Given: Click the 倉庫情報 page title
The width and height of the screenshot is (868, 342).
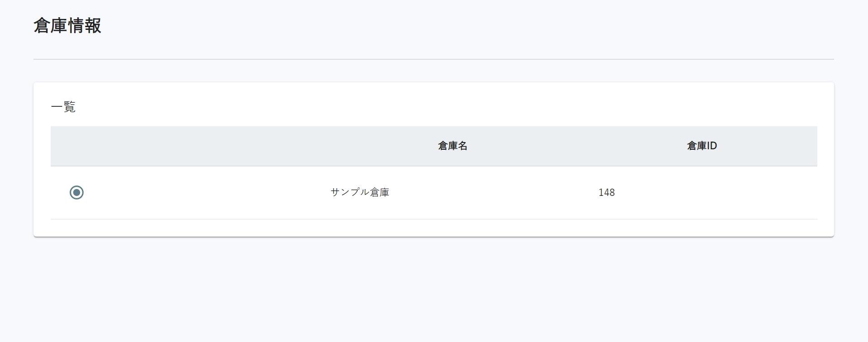Looking at the screenshot, I should [67, 25].
